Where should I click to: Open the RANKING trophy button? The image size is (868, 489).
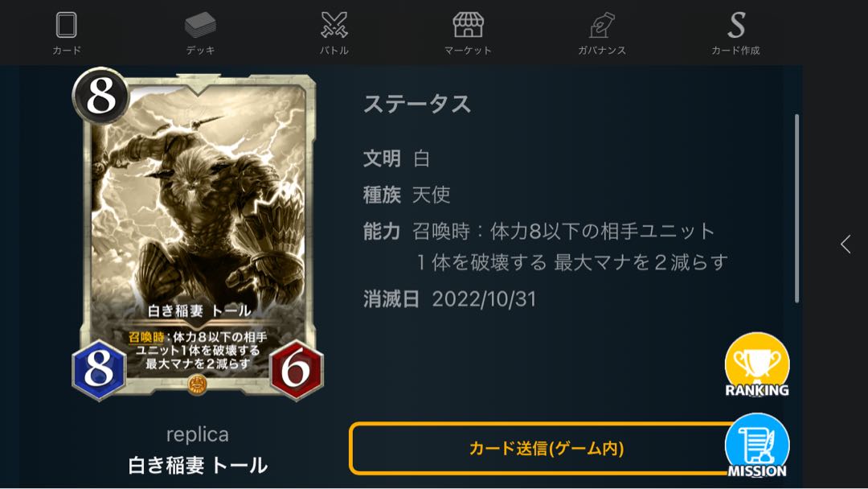tap(757, 365)
